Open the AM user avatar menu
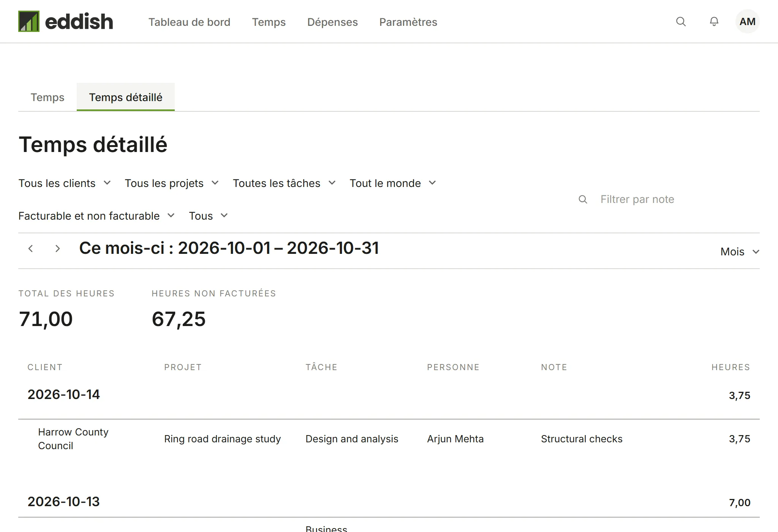778x532 pixels. point(747,22)
